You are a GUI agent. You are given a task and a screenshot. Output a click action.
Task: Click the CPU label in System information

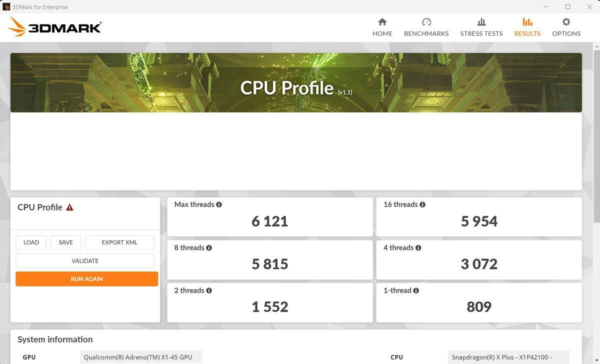tap(397, 357)
